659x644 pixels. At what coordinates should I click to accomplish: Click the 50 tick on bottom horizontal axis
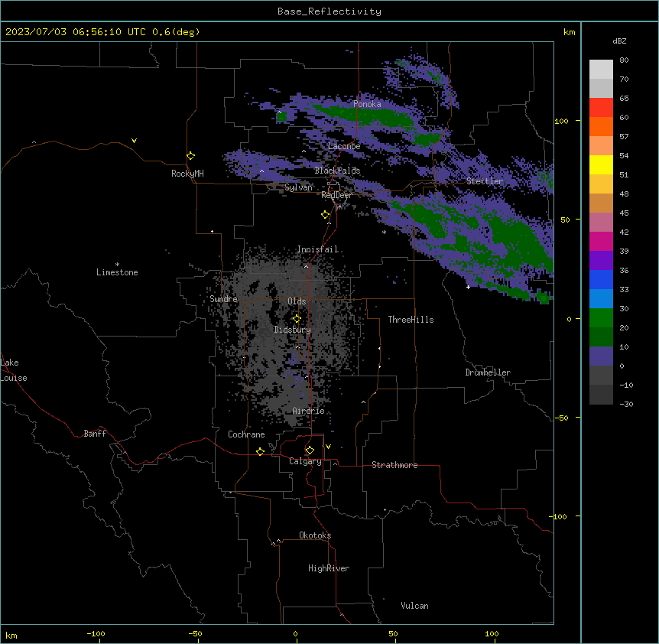point(393,633)
